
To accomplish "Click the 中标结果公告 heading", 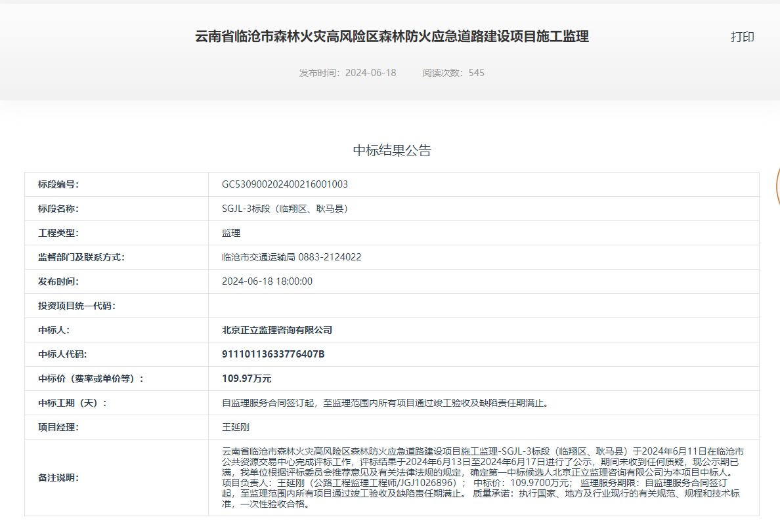I will [x=392, y=150].
